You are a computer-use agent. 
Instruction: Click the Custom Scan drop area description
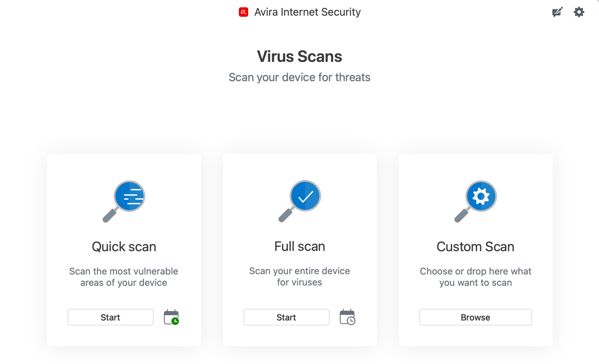(x=475, y=277)
